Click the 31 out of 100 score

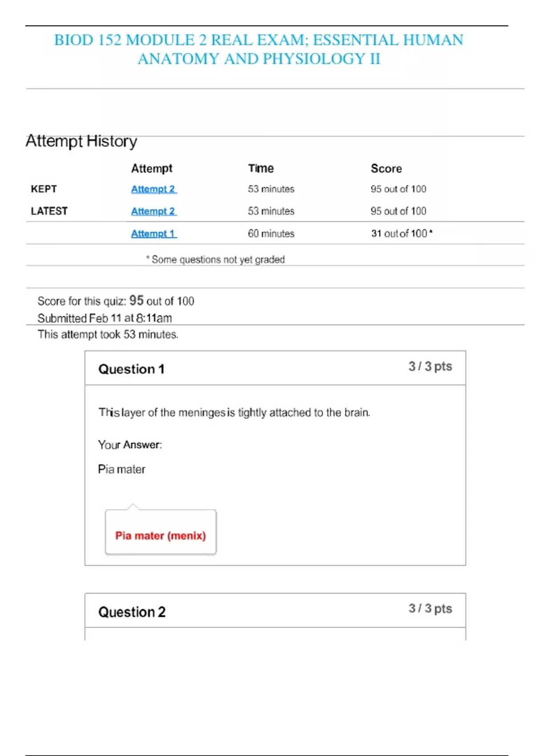pyautogui.click(x=401, y=233)
